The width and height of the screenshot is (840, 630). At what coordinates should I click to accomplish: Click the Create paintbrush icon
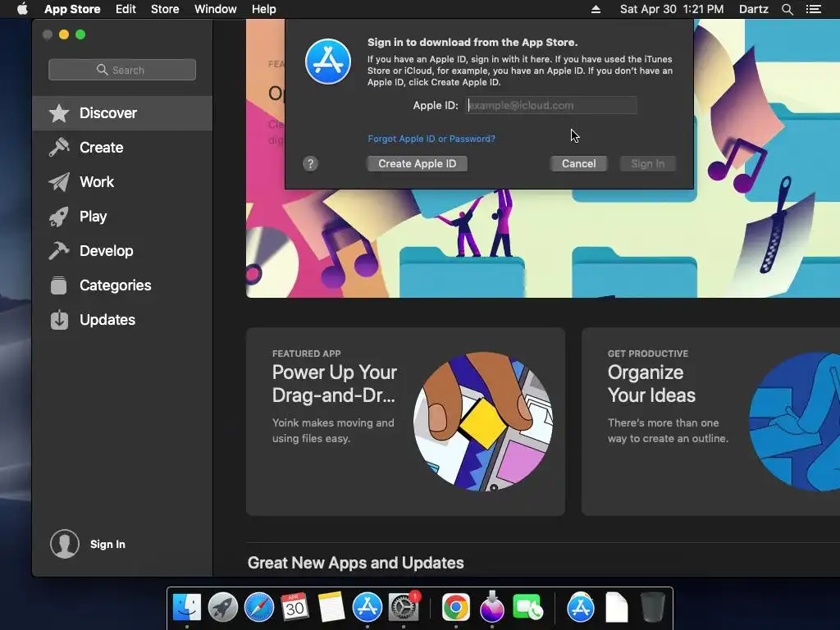click(59, 148)
